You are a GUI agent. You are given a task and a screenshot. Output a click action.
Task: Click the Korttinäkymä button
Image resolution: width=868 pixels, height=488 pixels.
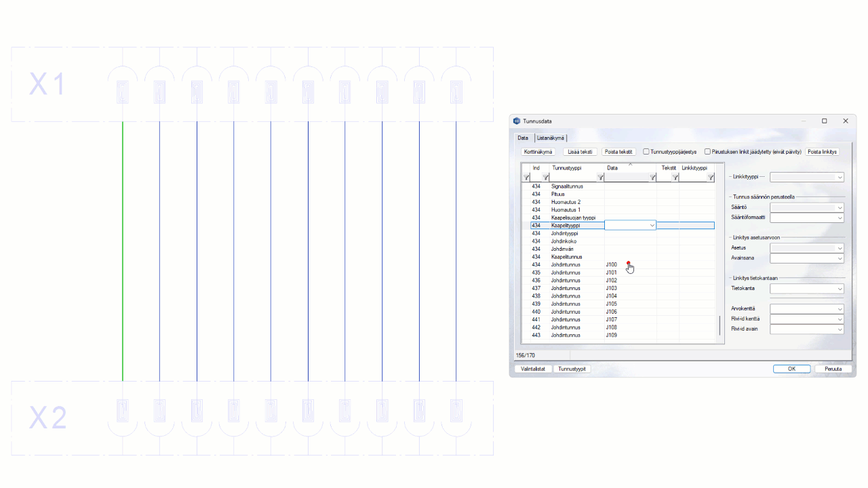click(x=538, y=152)
